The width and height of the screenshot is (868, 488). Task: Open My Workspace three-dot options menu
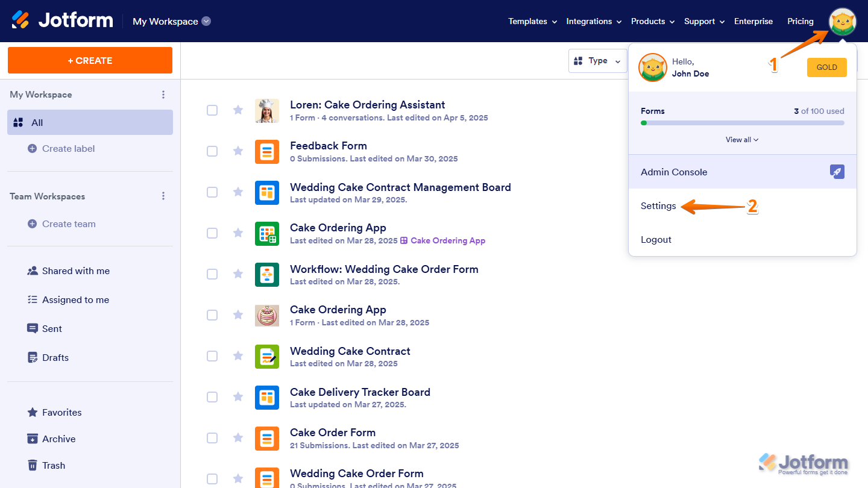[163, 95]
